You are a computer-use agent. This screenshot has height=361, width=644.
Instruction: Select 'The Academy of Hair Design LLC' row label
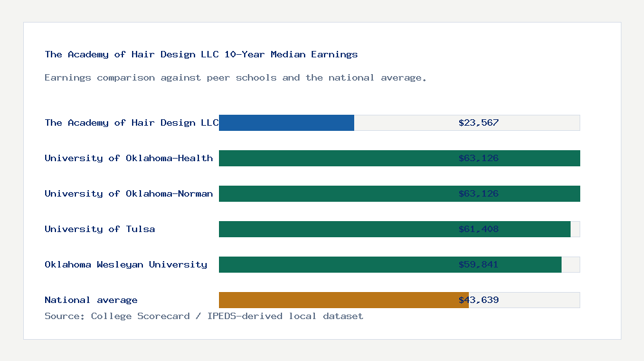(x=132, y=122)
